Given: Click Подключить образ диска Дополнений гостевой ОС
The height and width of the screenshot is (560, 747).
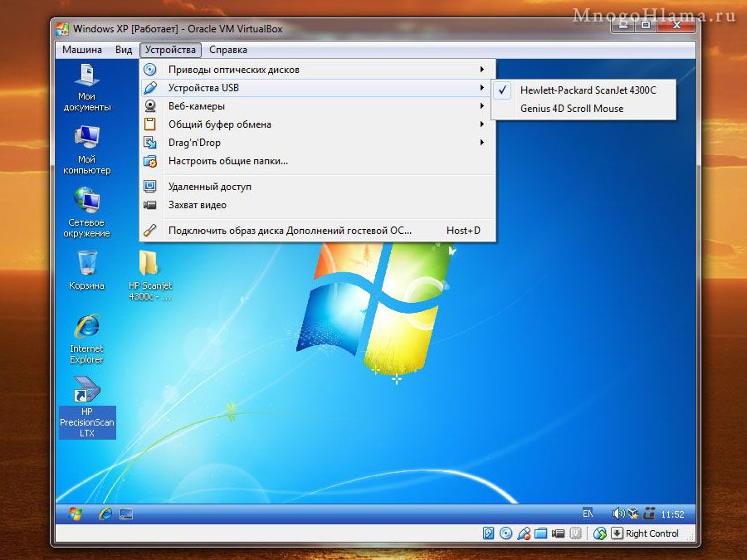Looking at the screenshot, I should click(317, 231).
